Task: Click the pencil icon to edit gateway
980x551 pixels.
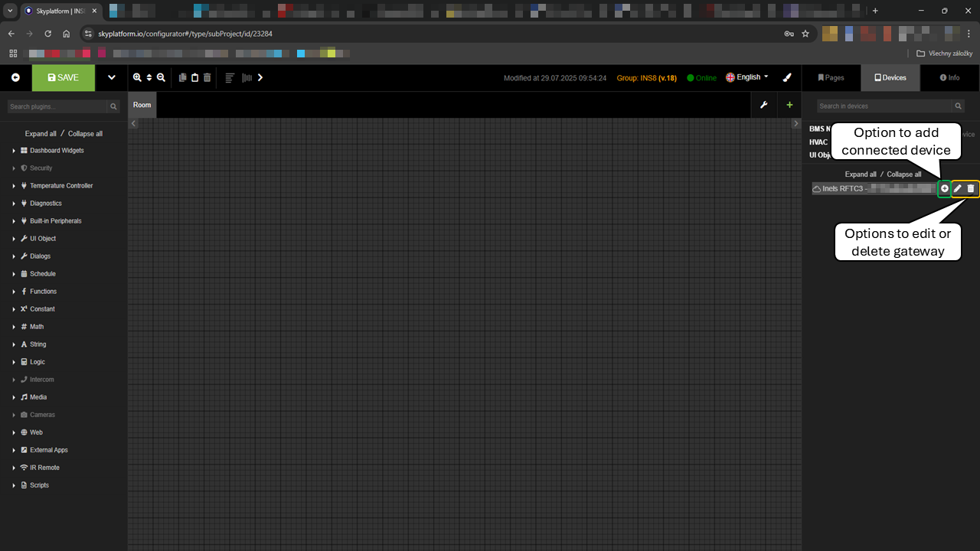Action: click(958, 188)
